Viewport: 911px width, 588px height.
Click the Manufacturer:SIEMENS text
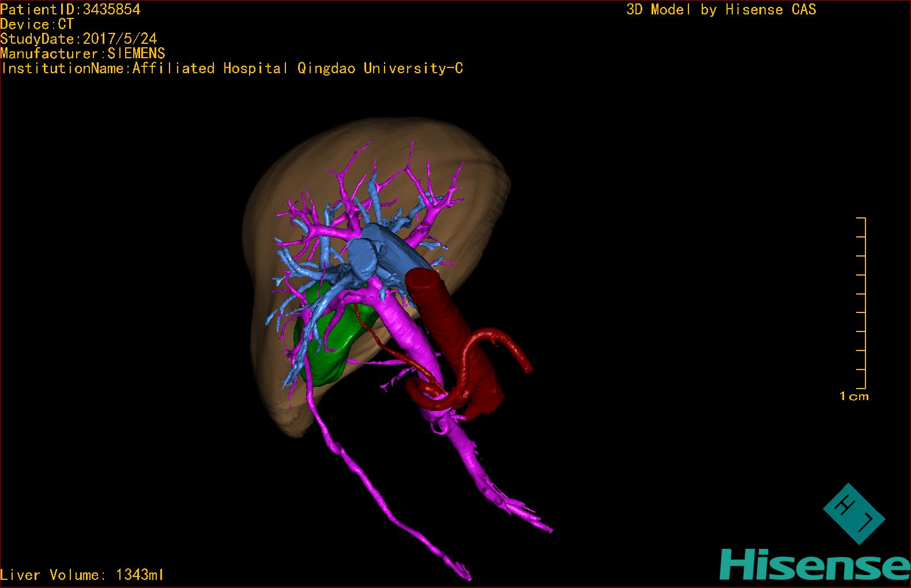pos(82,54)
